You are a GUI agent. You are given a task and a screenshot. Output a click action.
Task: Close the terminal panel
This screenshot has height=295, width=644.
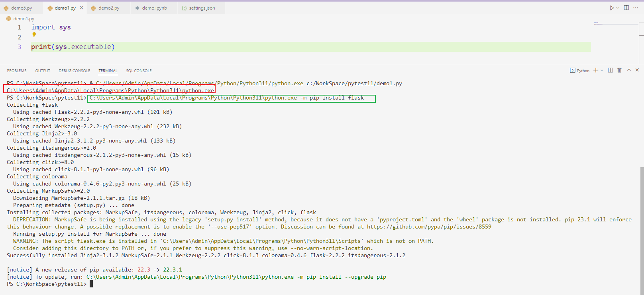tap(637, 70)
